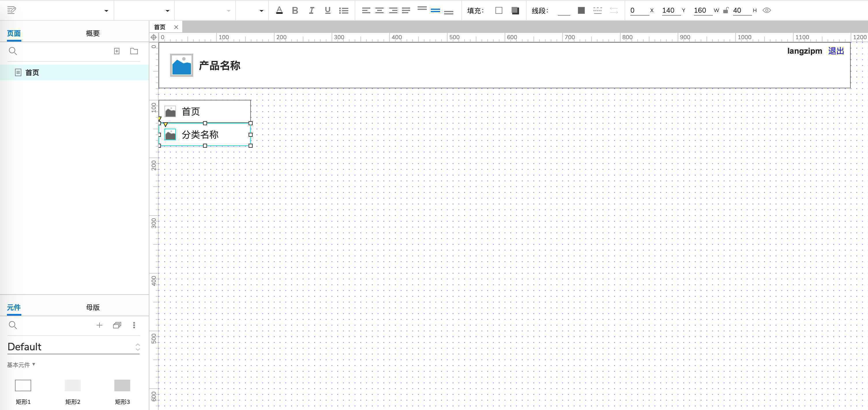The width and height of the screenshot is (868, 410).
Task: Expand the font weight dropdown
Action: pos(228,11)
